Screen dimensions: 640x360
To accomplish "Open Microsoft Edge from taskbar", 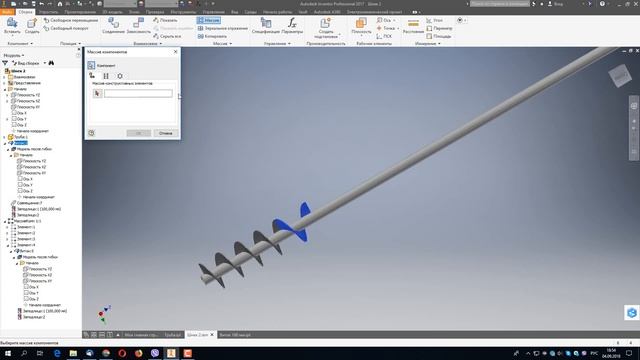I will [57, 353].
